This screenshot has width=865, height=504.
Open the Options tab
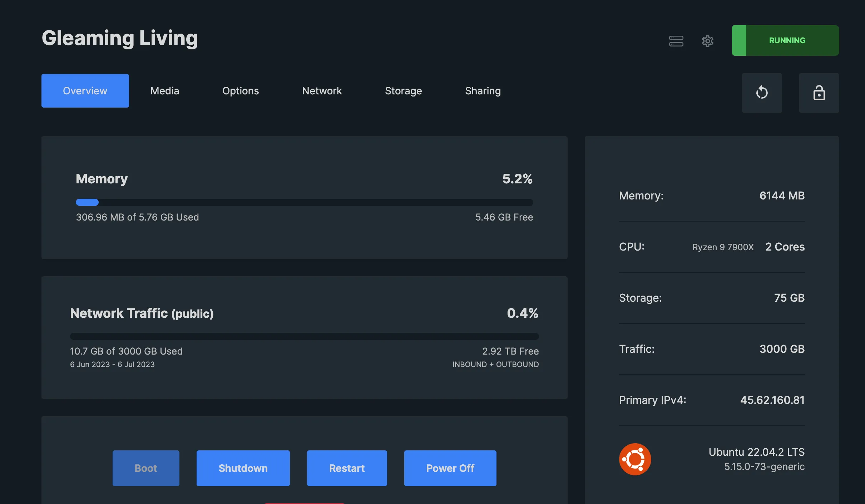click(x=241, y=90)
